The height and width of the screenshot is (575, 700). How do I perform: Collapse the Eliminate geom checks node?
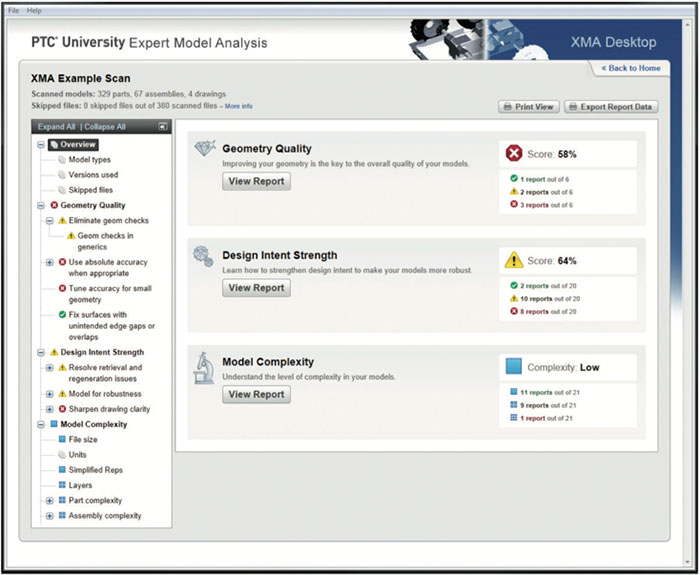click(x=50, y=221)
